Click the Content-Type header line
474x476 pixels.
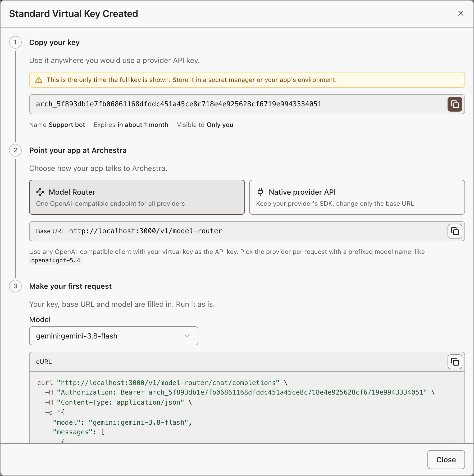point(118,402)
